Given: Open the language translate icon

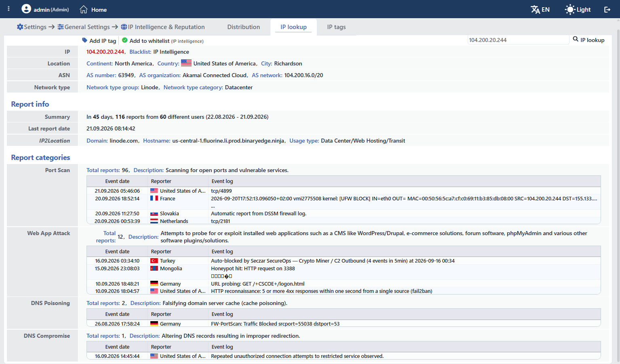Looking at the screenshot, I should pyautogui.click(x=535, y=9).
